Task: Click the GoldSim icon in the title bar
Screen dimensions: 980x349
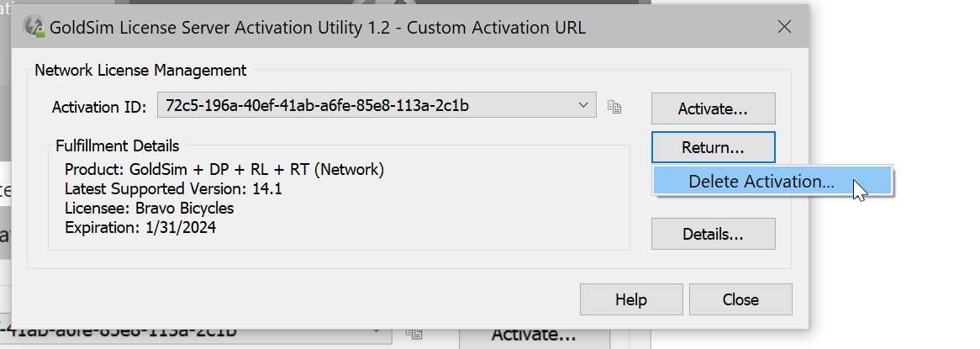Action: [x=34, y=27]
